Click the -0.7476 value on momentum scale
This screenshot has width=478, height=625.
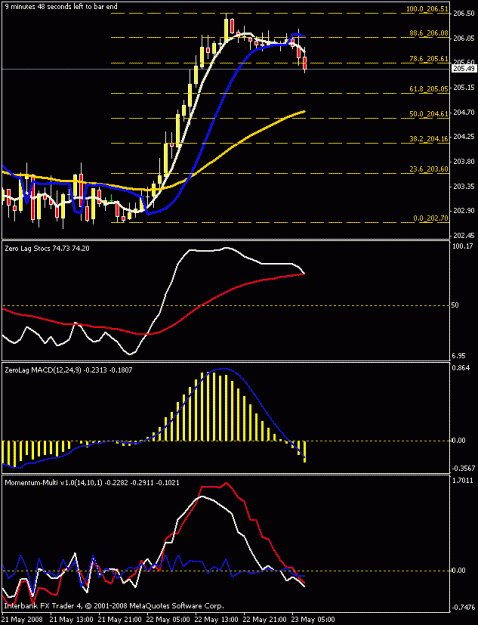tap(464, 608)
